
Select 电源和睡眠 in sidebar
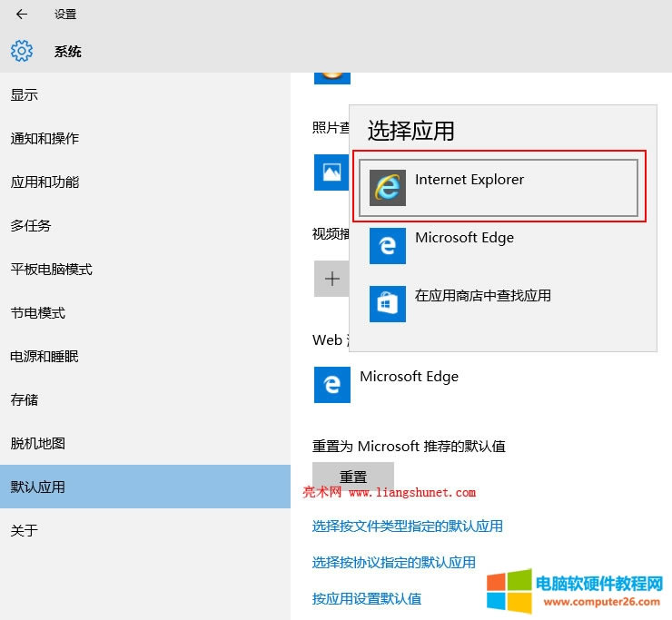point(44,357)
